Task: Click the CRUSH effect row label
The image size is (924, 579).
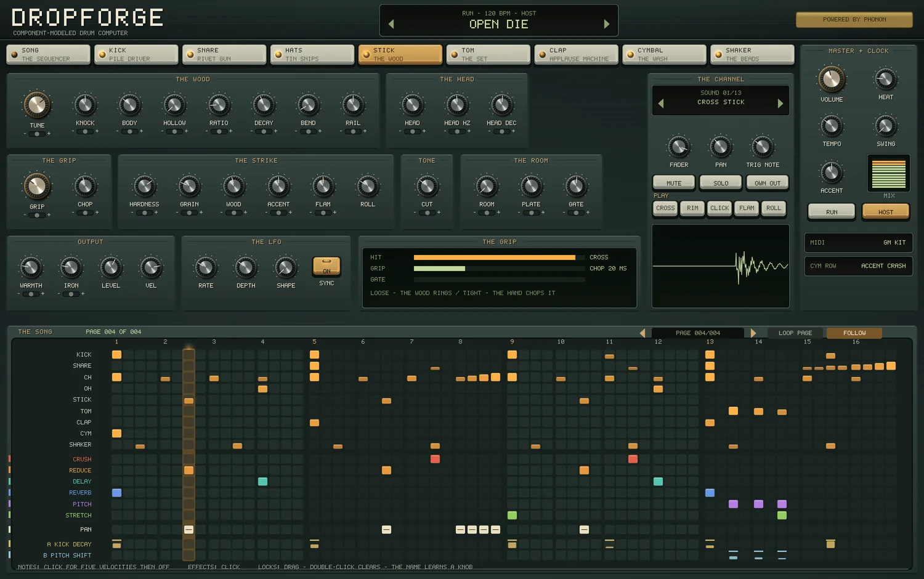Action: [x=82, y=460]
